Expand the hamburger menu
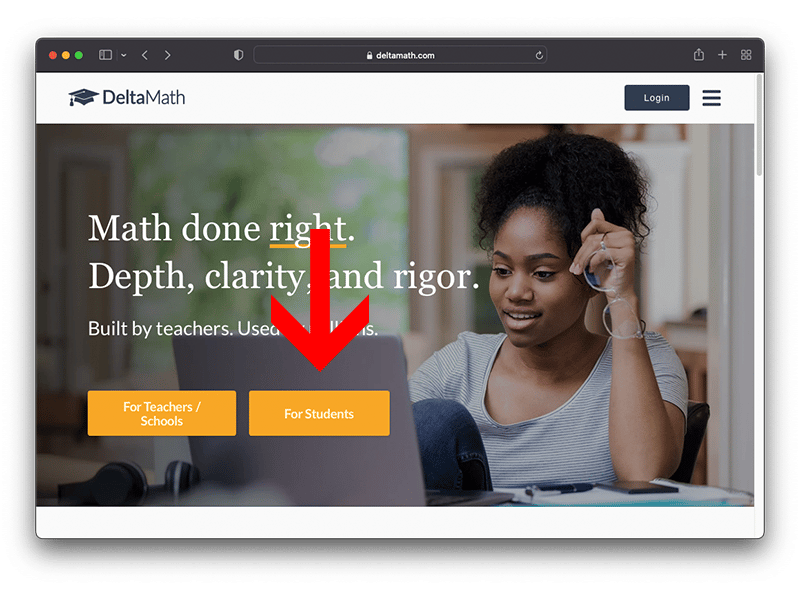The height and width of the screenshot is (600, 800). (x=711, y=97)
